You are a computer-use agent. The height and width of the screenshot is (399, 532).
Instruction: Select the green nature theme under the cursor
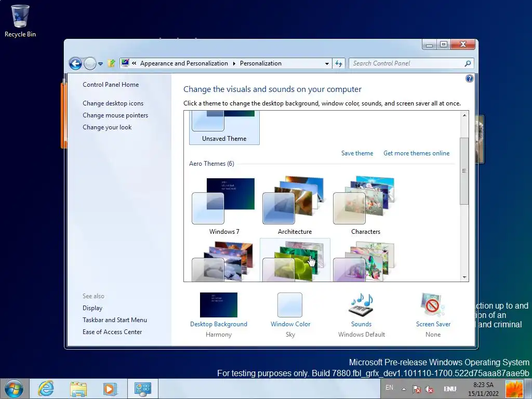[295, 261]
